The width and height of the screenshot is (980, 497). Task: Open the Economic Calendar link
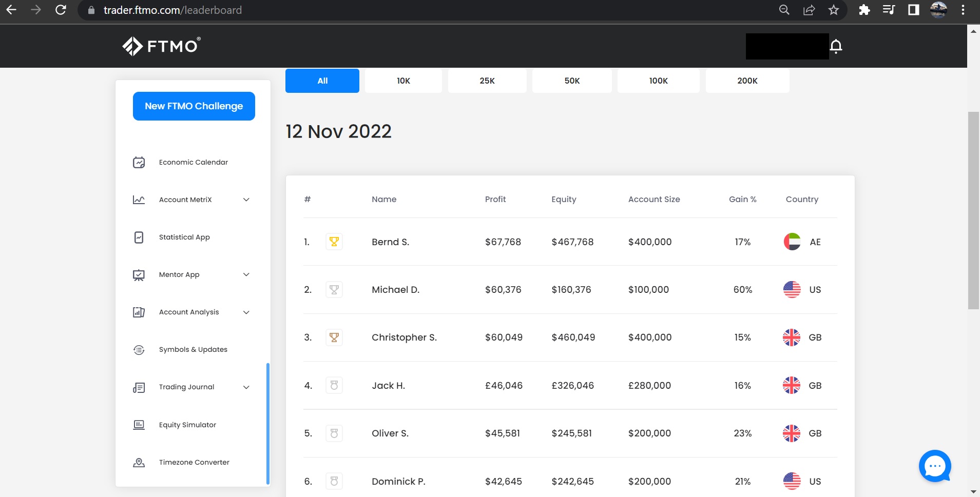tap(194, 163)
